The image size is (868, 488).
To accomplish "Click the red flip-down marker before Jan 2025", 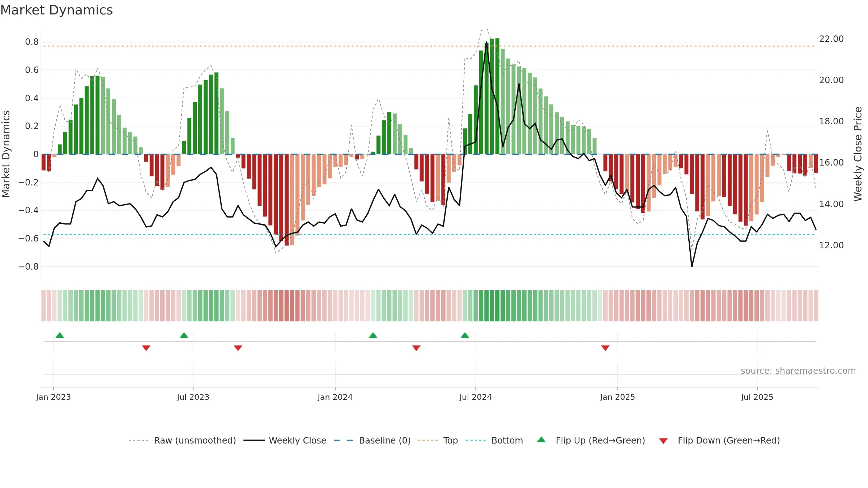I will [x=605, y=348].
